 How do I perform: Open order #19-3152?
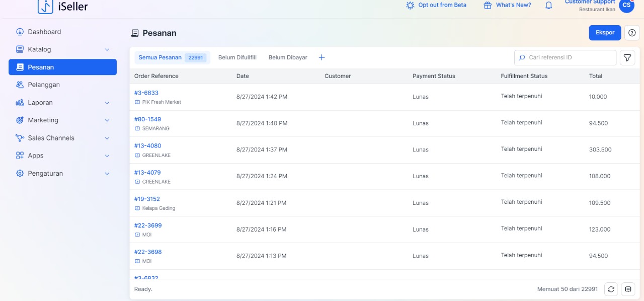pyautogui.click(x=147, y=199)
